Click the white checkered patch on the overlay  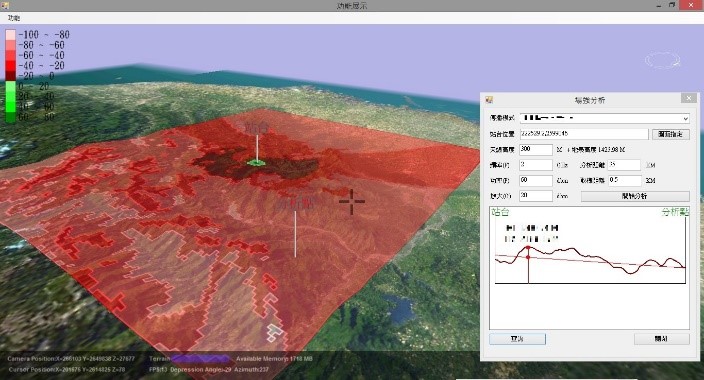pos(274,332)
